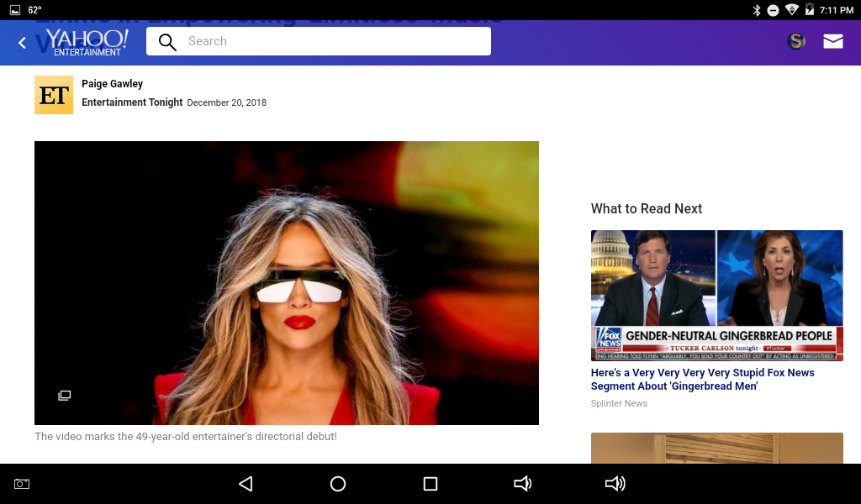Tap the Tucker Carlson segment thumbnail
861x504 pixels.
tap(716, 295)
